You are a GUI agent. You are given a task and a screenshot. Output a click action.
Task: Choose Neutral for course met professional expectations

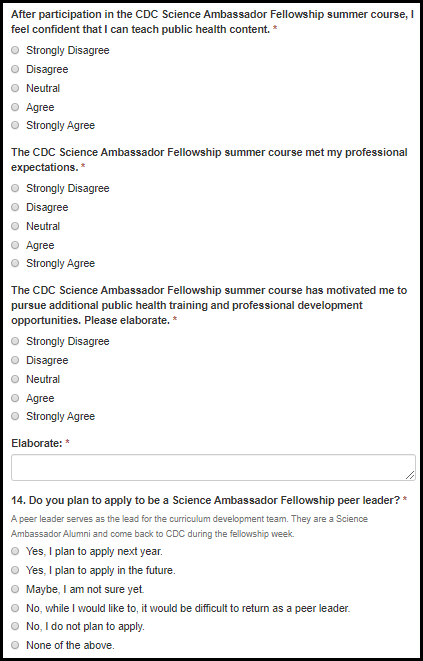[x=15, y=226]
